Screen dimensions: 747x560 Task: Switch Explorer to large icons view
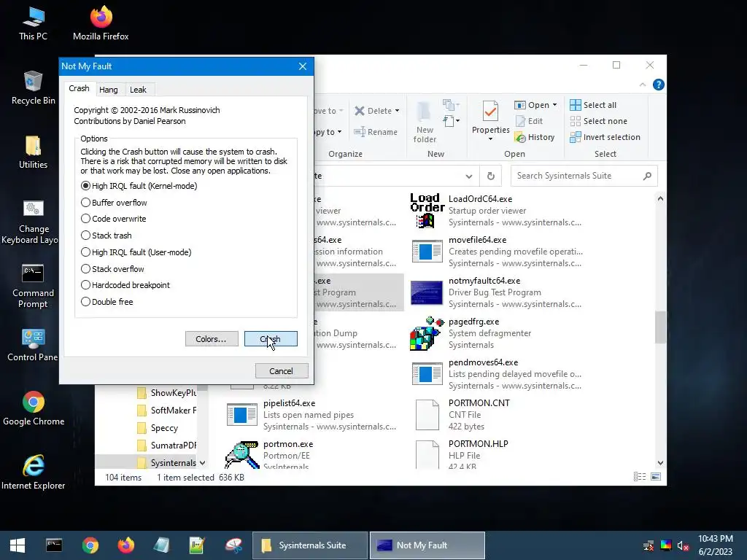pyautogui.click(x=656, y=477)
